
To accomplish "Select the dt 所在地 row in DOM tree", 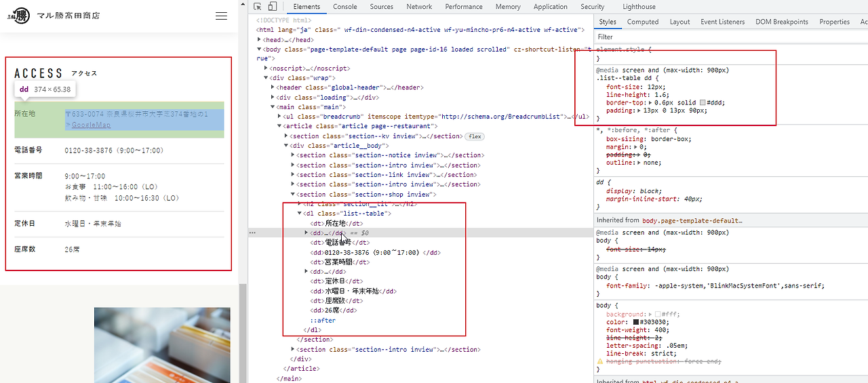I will coord(336,223).
